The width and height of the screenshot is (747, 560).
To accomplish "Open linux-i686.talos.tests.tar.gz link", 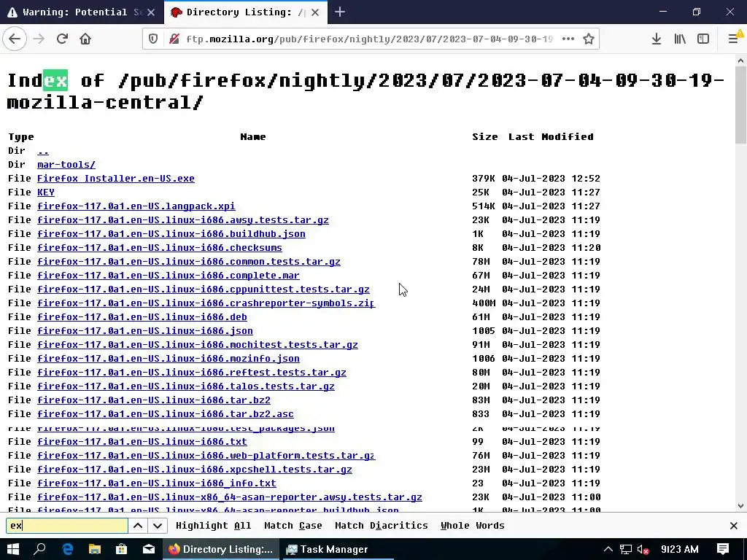I will point(186,386).
